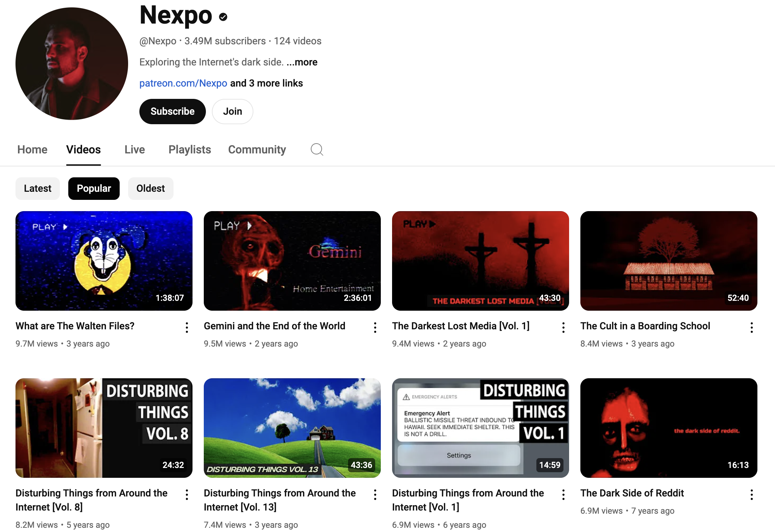The height and width of the screenshot is (532, 775).
Task: Expand the 'and 3 more links' list
Action: click(x=266, y=83)
